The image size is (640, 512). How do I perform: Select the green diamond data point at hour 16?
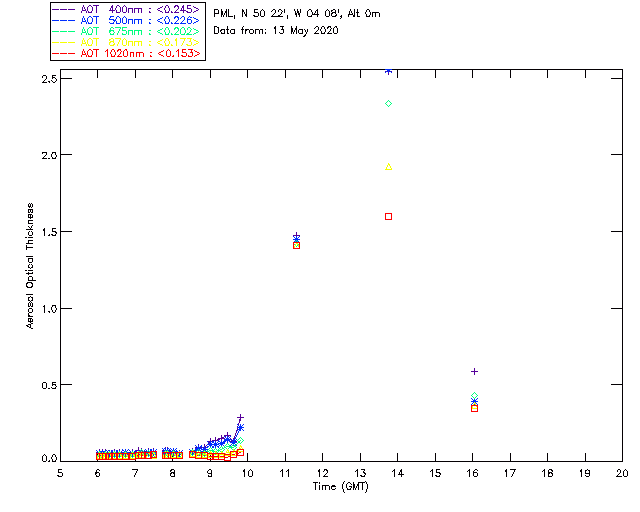coord(474,396)
